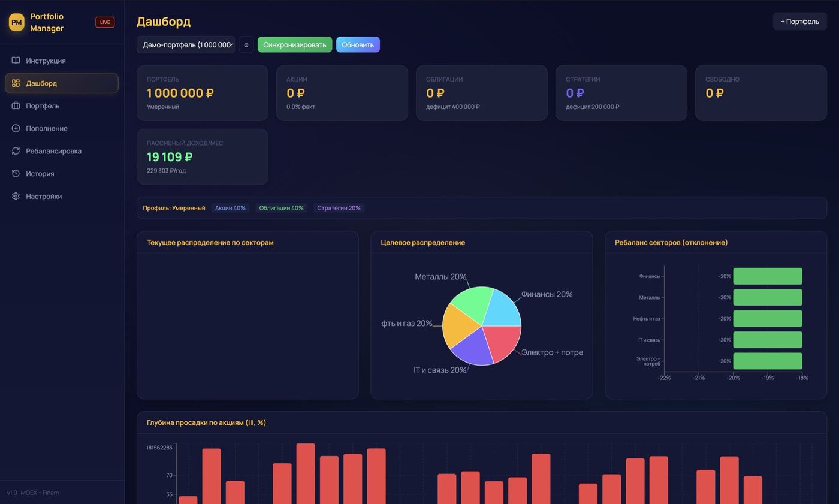Click the Металлы 20% pie label
Screen dimensions: 839x504
coord(440,277)
